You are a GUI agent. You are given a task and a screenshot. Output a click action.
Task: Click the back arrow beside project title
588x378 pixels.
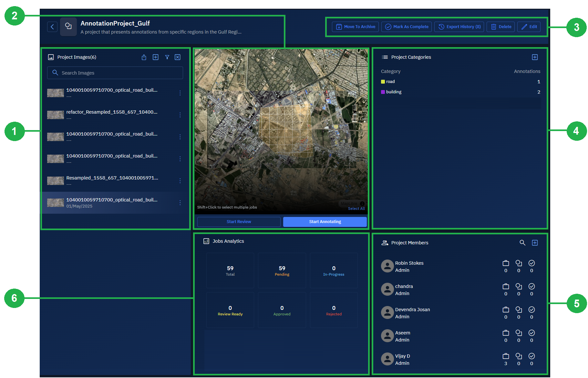pos(52,27)
